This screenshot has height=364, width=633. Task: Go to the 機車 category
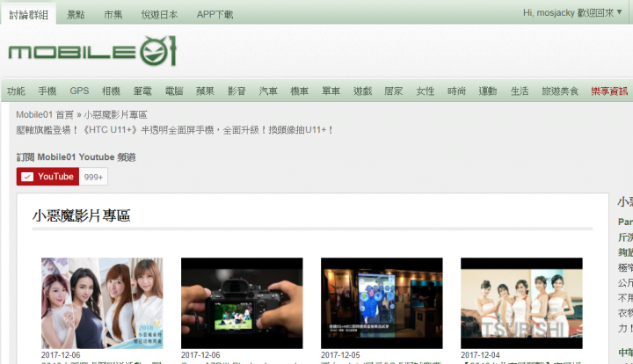click(300, 91)
